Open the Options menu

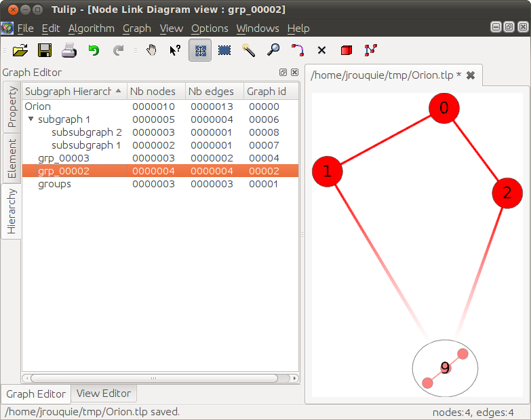210,28
